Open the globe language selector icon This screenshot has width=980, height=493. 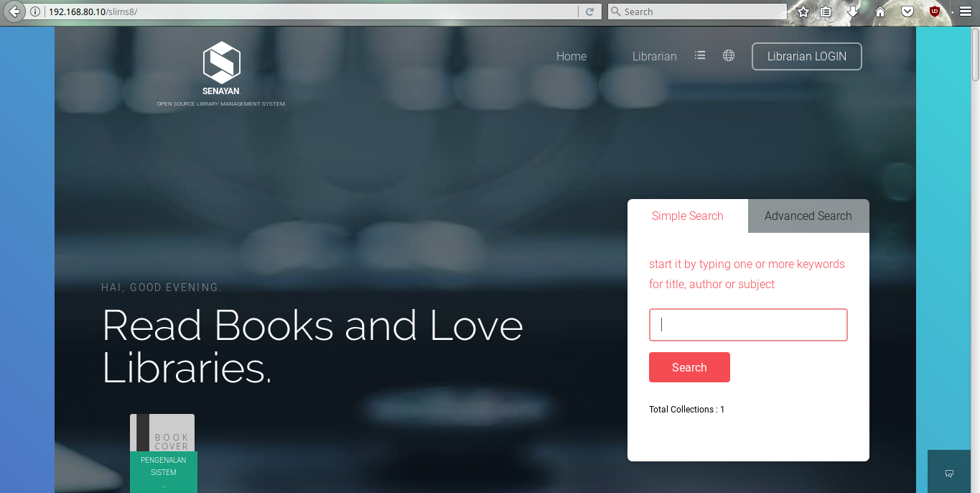tap(729, 55)
